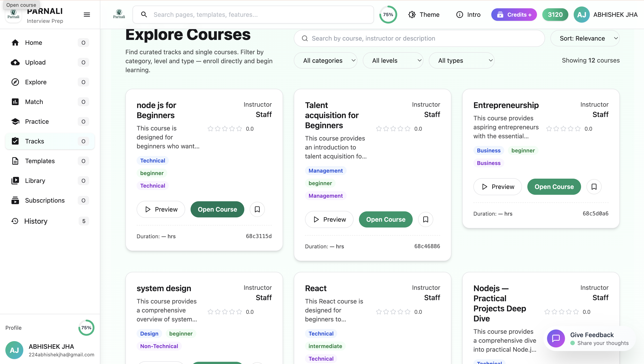The height and width of the screenshot is (364, 644).
Task: Open the Explore section
Action: 50,82
